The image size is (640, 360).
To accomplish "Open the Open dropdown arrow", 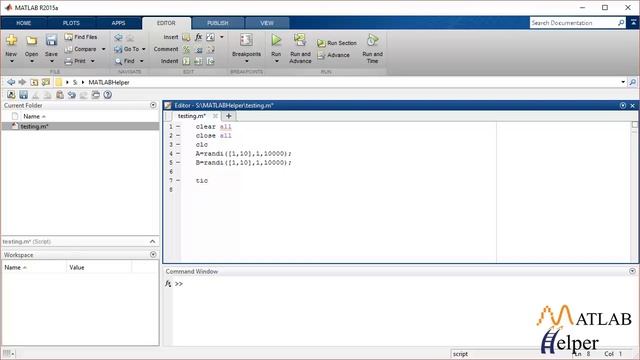I will (31, 61).
